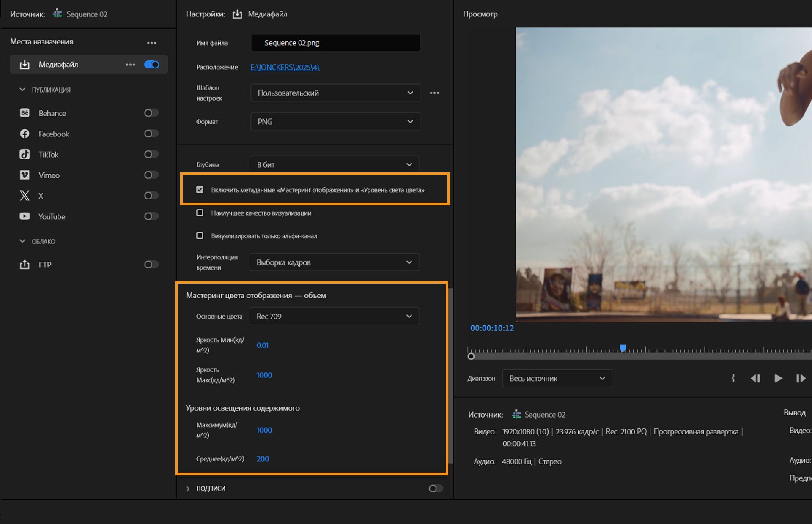Viewport: 812px width, 524px height.
Task: Open Медиафайл row more options dots
Action: [x=130, y=65]
